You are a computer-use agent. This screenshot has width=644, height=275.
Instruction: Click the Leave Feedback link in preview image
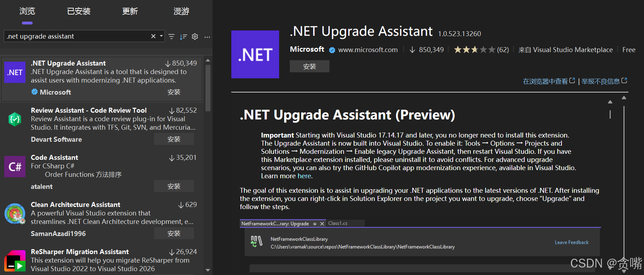click(x=571, y=242)
